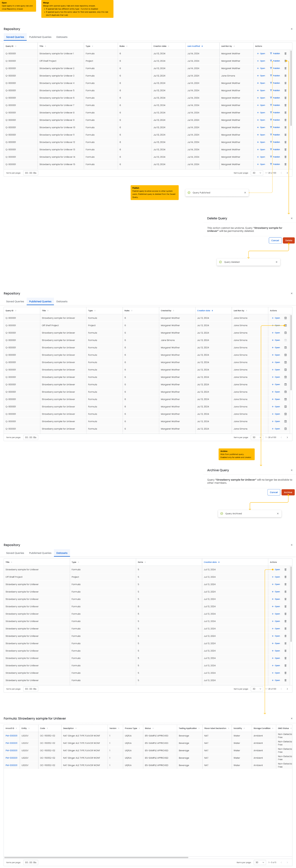Close the Archive Query dialog with X
Viewport: 296px width, 868px height.
tap(291, 470)
